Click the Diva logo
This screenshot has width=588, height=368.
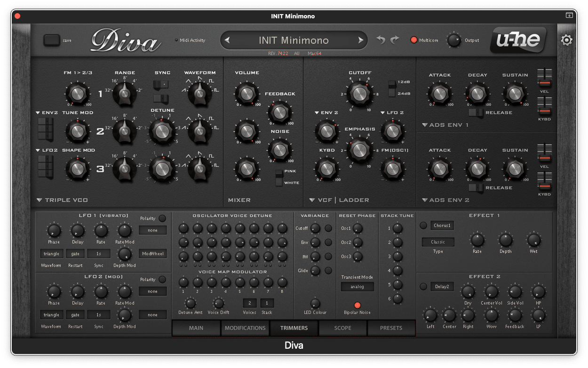(x=125, y=40)
